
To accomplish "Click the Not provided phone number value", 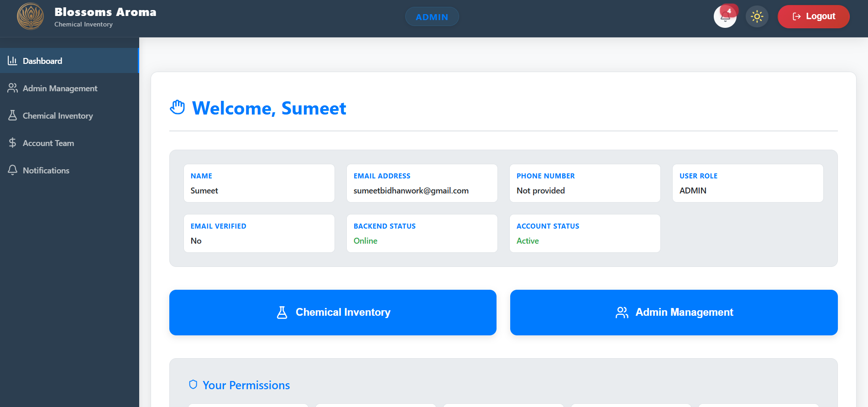I will click(540, 191).
